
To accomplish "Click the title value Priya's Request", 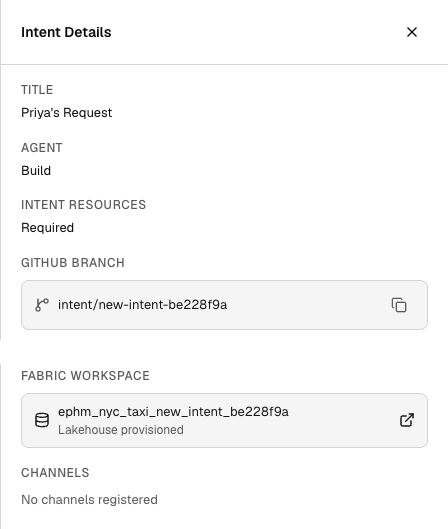I will pos(66,113).
